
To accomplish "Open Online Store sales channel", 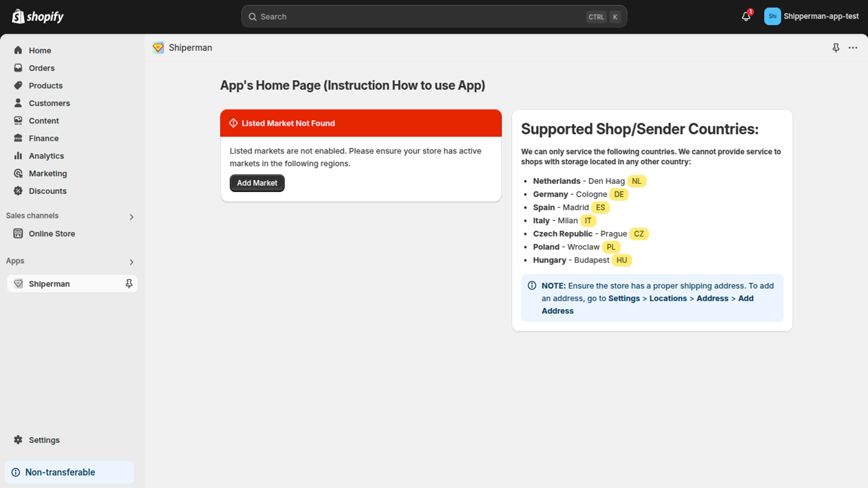I will tap(52, 234).
